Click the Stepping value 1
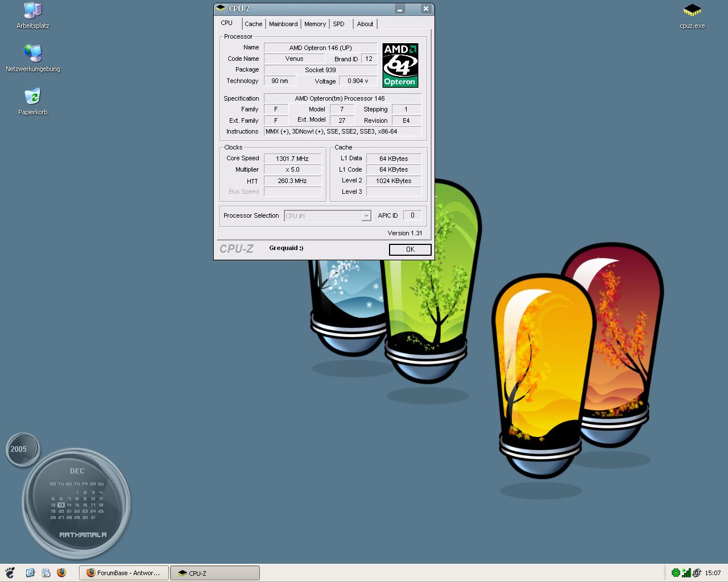This screenshot has width=728, height=582. point(406,109)
